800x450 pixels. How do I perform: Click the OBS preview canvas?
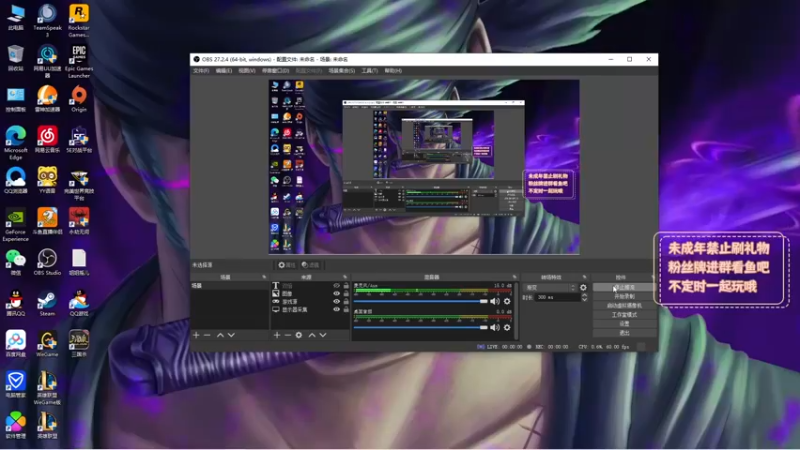click(424, 167)
